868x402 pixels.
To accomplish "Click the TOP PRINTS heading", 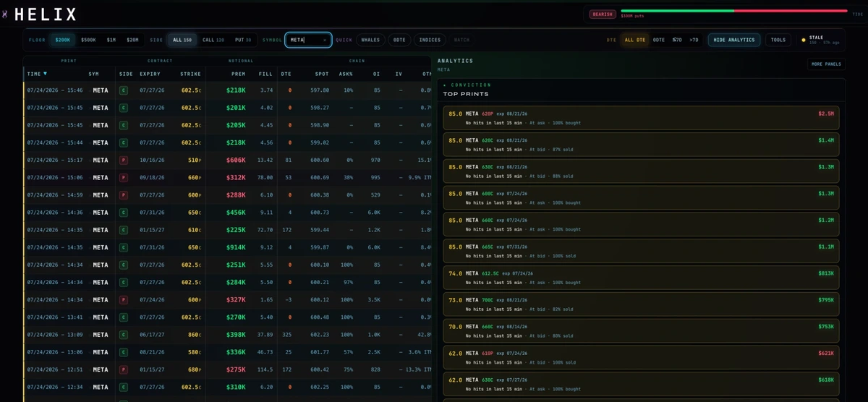I will [467, 94].
